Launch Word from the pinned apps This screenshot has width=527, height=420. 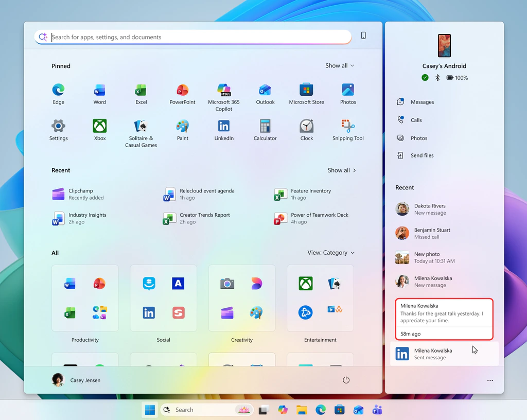point(99,94)
